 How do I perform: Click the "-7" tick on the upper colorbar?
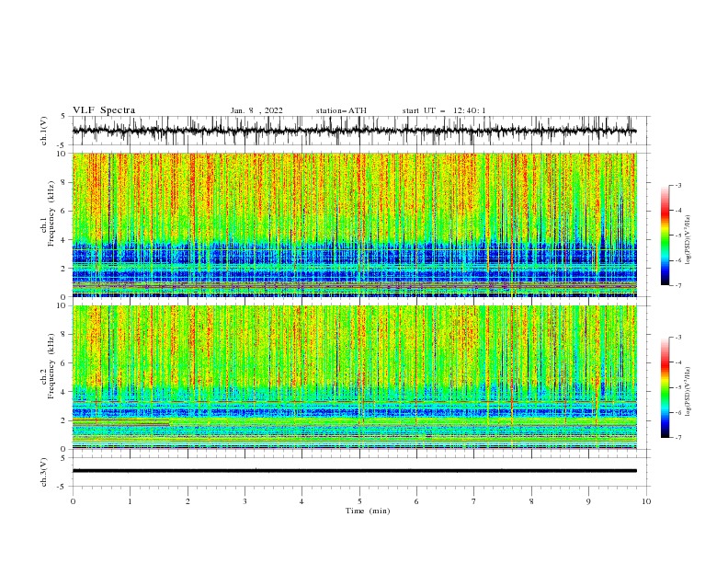677,285
